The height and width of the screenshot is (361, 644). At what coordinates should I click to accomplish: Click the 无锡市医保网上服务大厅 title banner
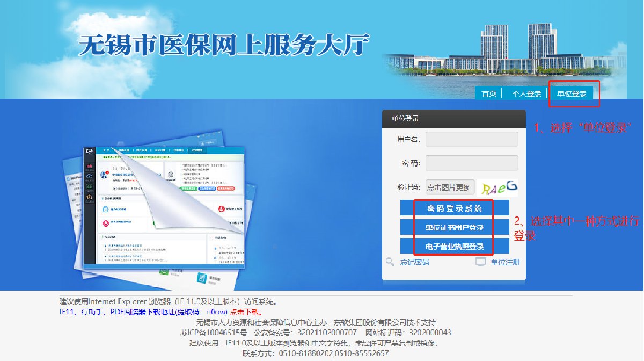click(224, 46)
